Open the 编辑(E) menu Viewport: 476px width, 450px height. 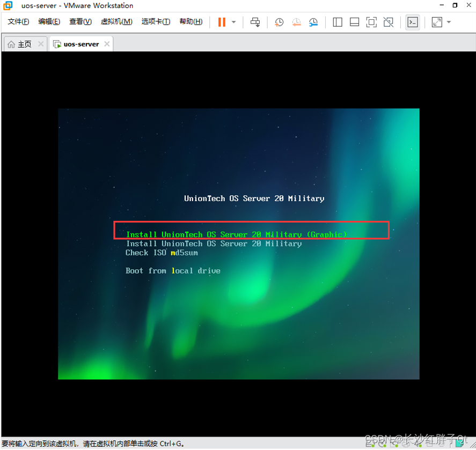tap(49, 21)
